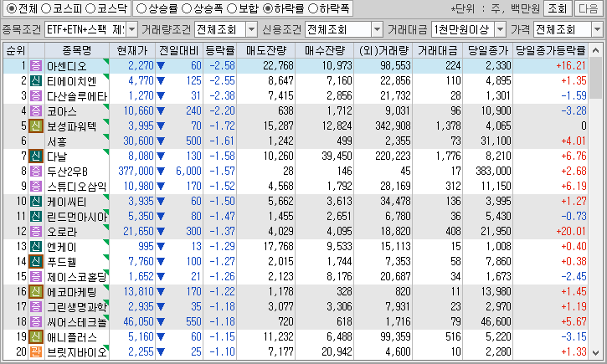Click the 증 badge icon for 스튜디오삼익

[x=36, y=186]
